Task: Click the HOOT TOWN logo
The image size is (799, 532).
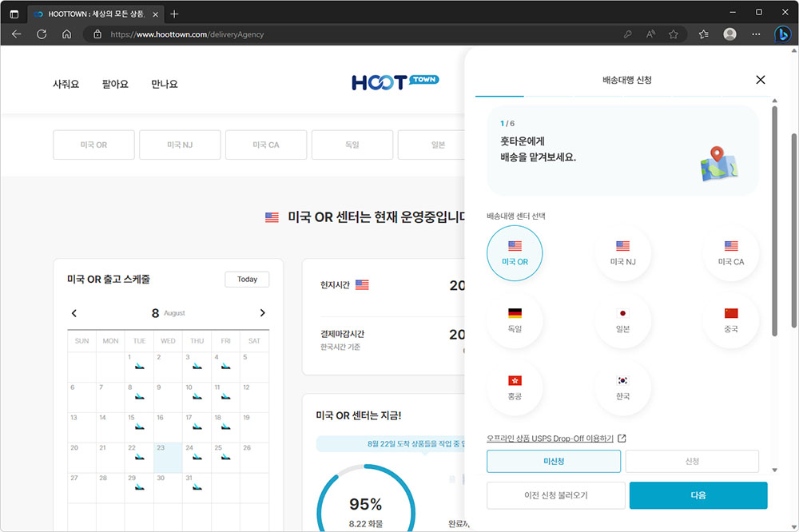Action: coord(395,81)
